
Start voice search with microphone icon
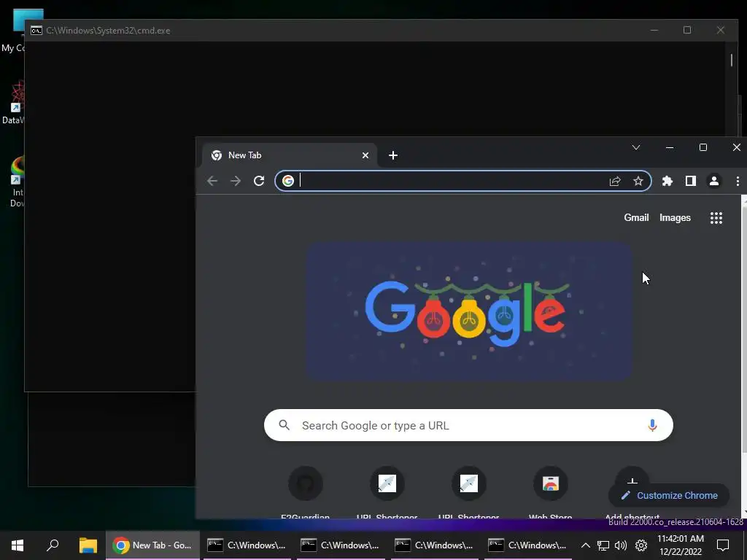pos(653,425)
